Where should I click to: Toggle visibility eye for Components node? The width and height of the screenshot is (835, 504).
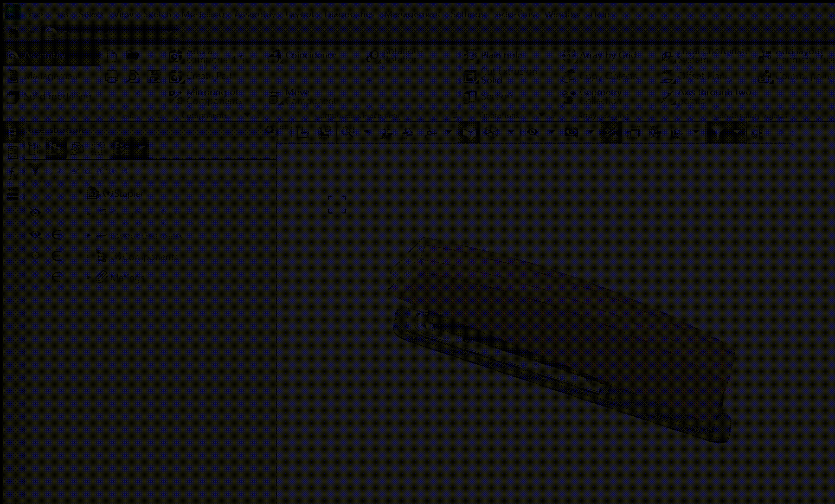coord(35,256)
